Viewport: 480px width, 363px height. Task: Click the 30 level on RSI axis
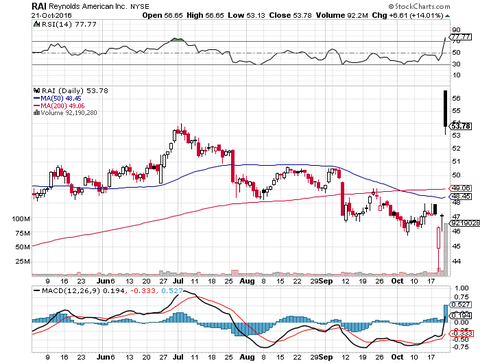click(457, 64)
